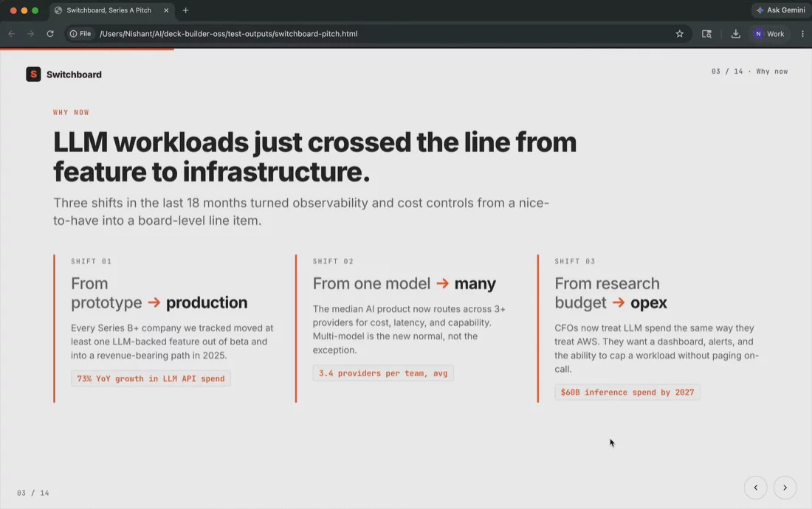Click the 'From prototype → production' heading
The width and height of the screenshot is (812, 509).
click(x=159, y=293)
